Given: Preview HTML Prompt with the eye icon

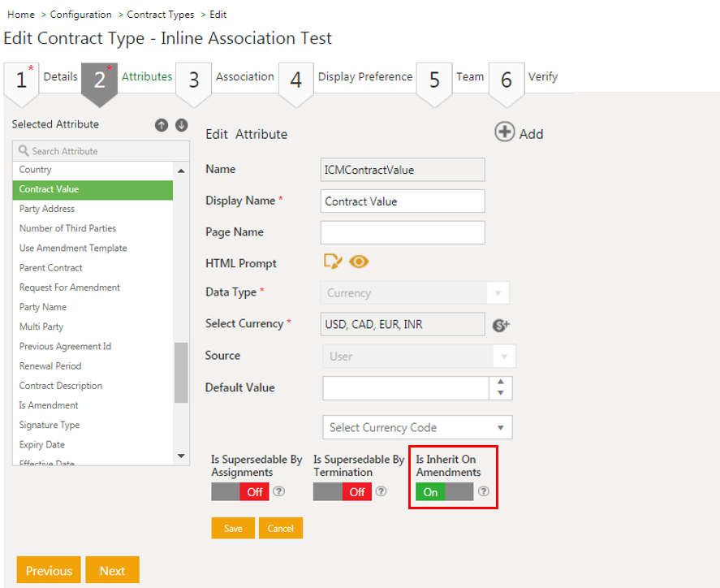Looking at the screenshot, I should (x=359, y=262).
